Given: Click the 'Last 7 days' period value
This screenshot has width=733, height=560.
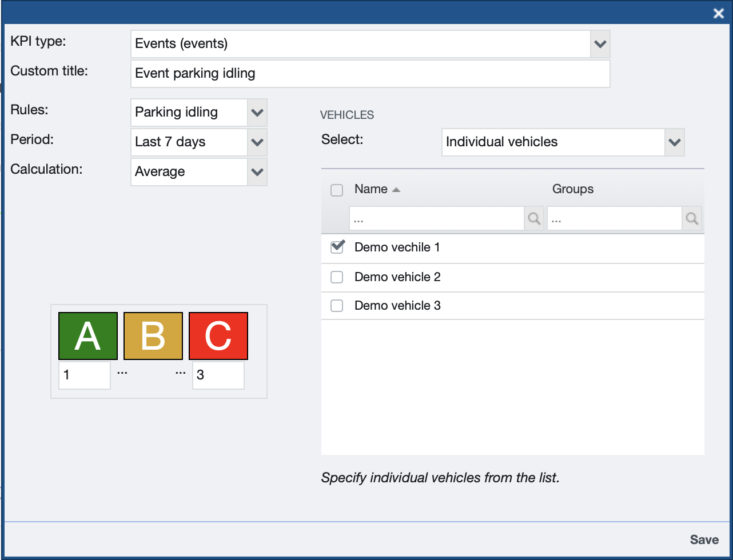Looking at the screenshot, I should click(x=189, y=142).
